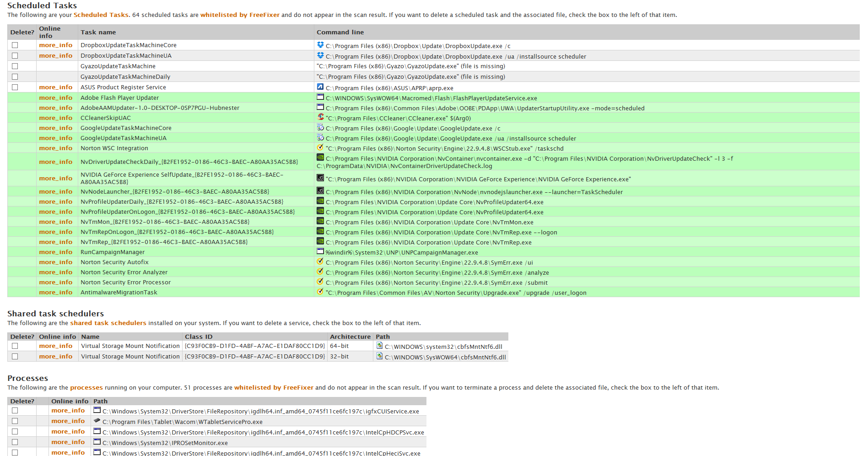
Task: Click UNPCampaignManager.exe window icon
Action: pos(320,251)
